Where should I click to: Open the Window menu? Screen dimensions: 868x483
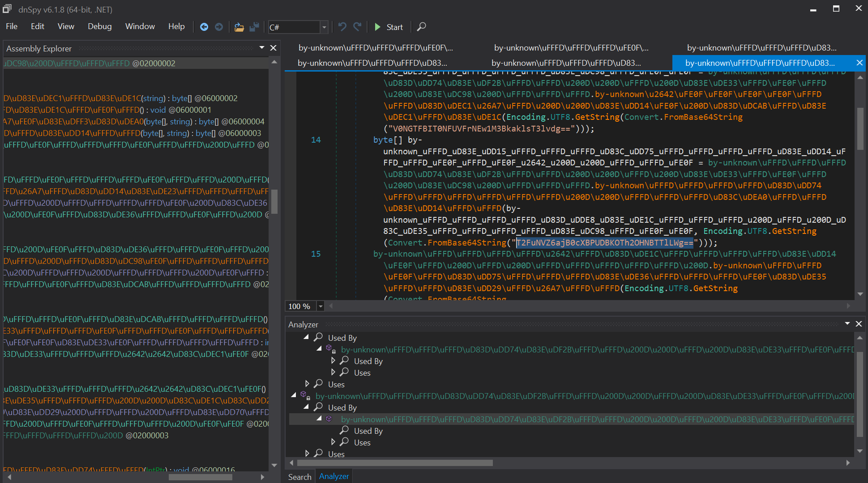pyautogui.click(x=140, y=26)
